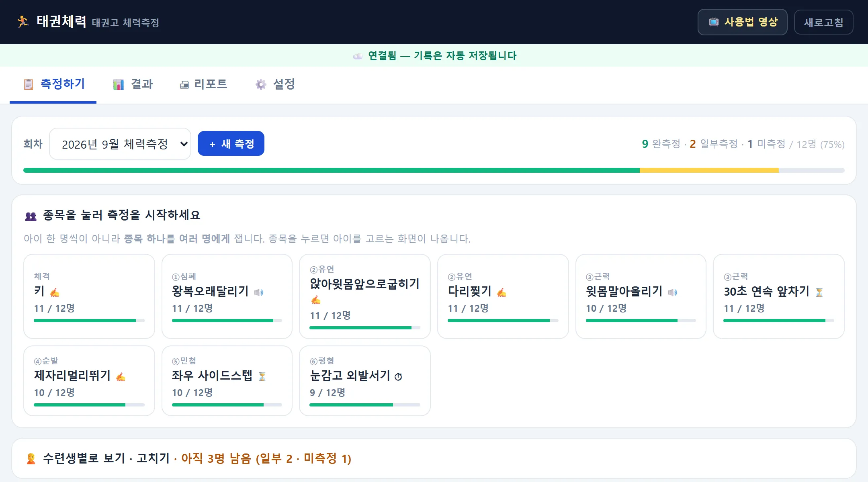Select the 좌우 사이드스텝 event card
Screen dimensions: 868x482
(227, 381)
